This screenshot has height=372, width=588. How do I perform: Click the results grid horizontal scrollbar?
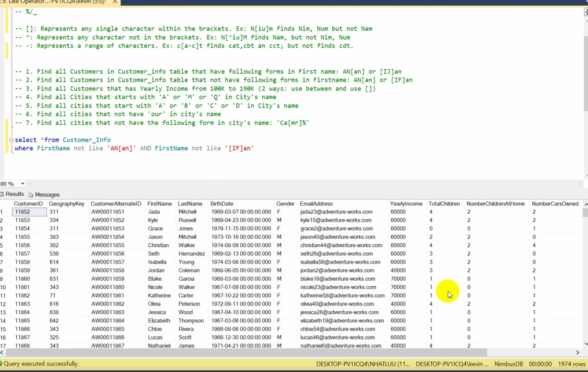click(247, 353)
